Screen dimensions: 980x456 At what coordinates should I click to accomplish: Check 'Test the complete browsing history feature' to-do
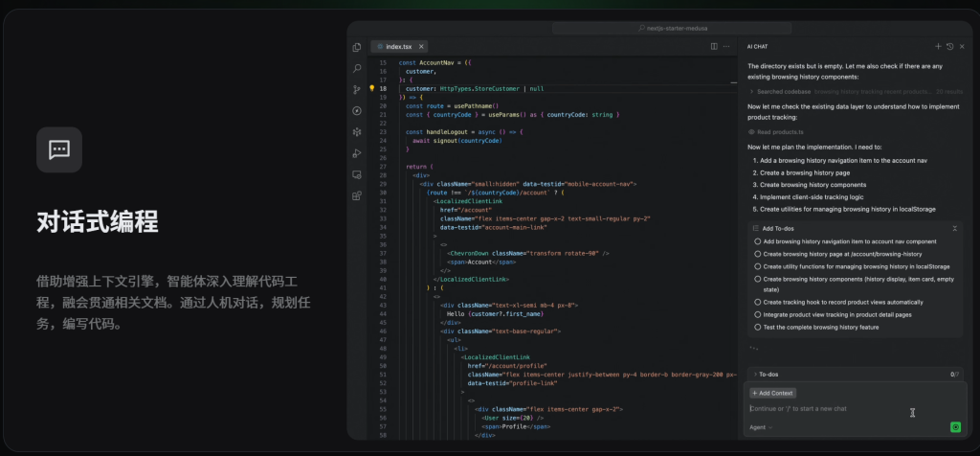coord(758,327)
